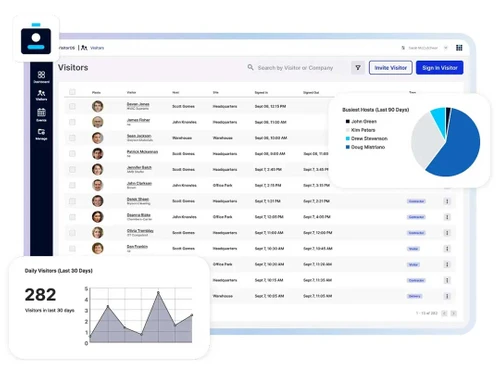Open Dan Franklin visitor link
500x375 pixels.
tap(137, 247)
